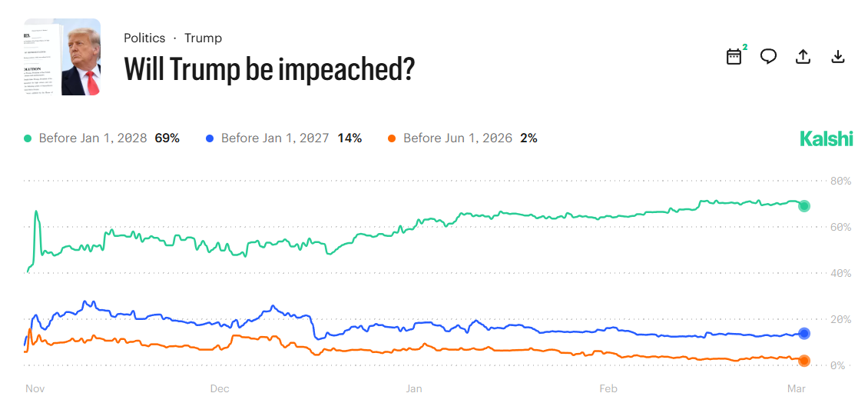Click the download chart icon

pos(838,57)
